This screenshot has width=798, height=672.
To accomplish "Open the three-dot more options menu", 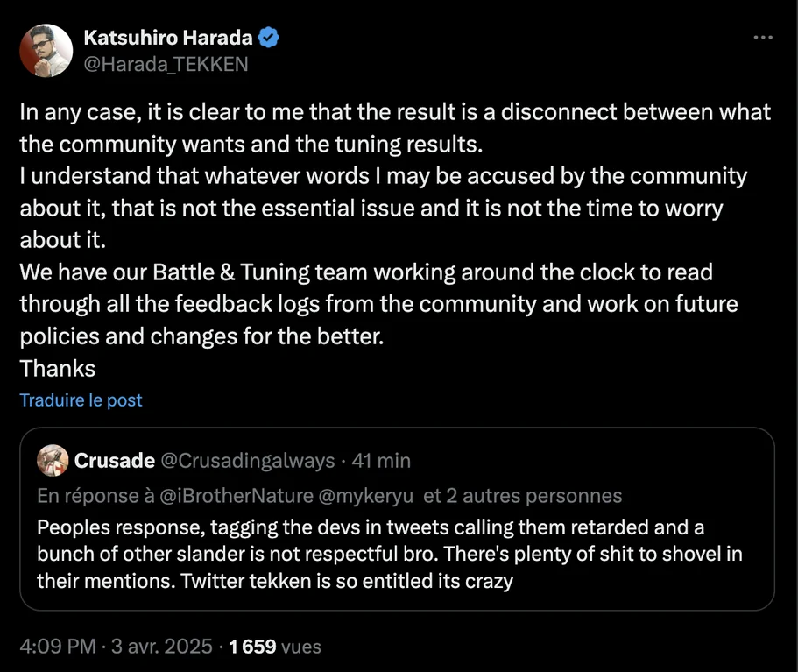I will coord(763,38).
